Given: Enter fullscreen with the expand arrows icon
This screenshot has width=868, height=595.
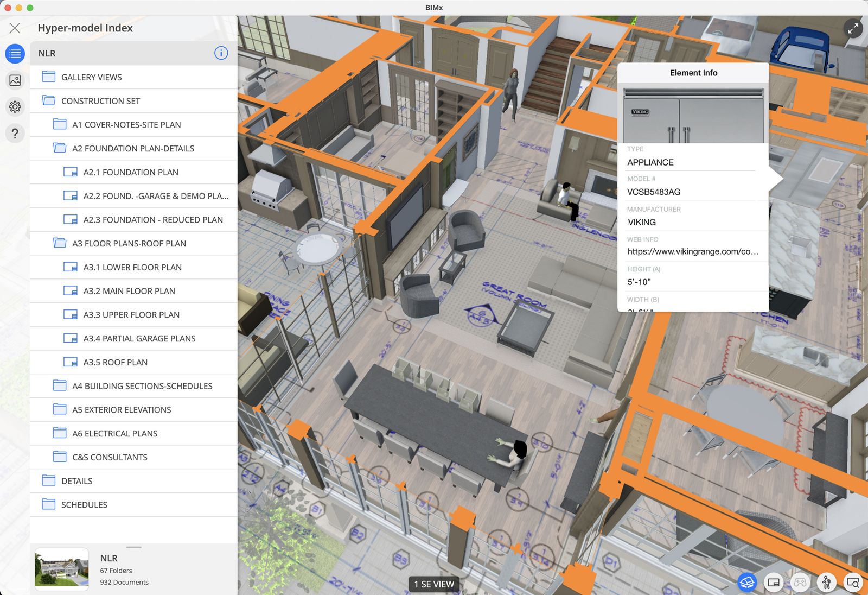Looking at the screenshot, I should (853, 29).
